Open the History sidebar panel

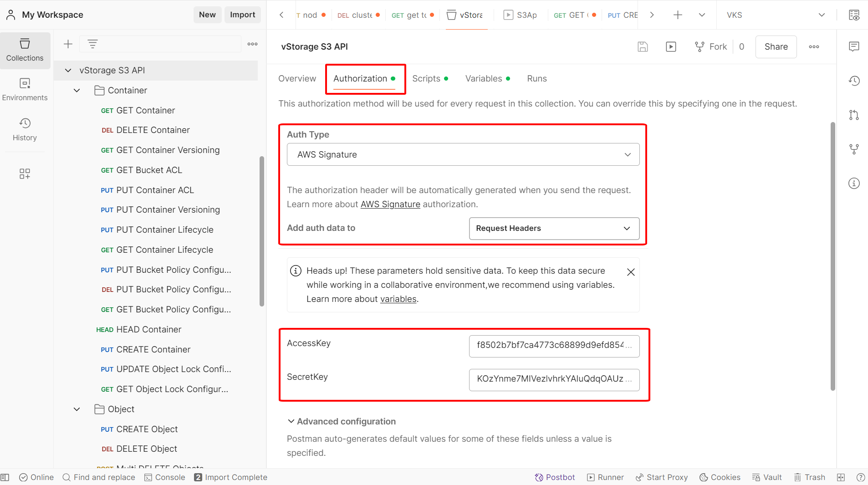[25, 129]
